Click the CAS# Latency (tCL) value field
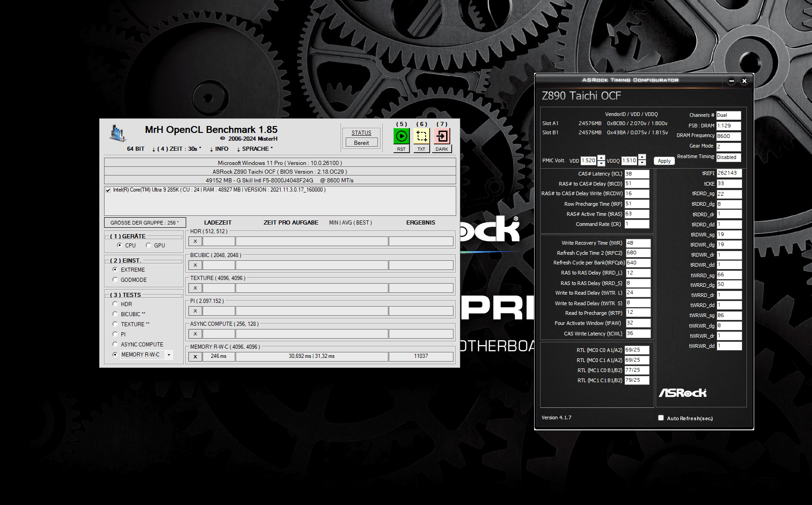 coord(637,174)
